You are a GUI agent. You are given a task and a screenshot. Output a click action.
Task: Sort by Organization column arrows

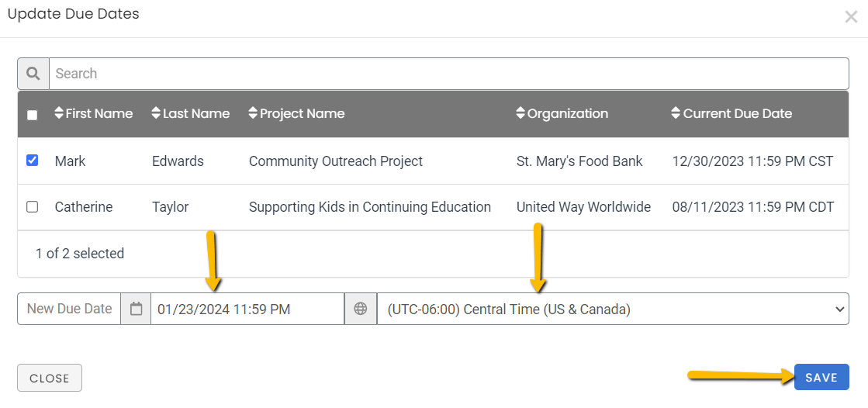point(520,113)
